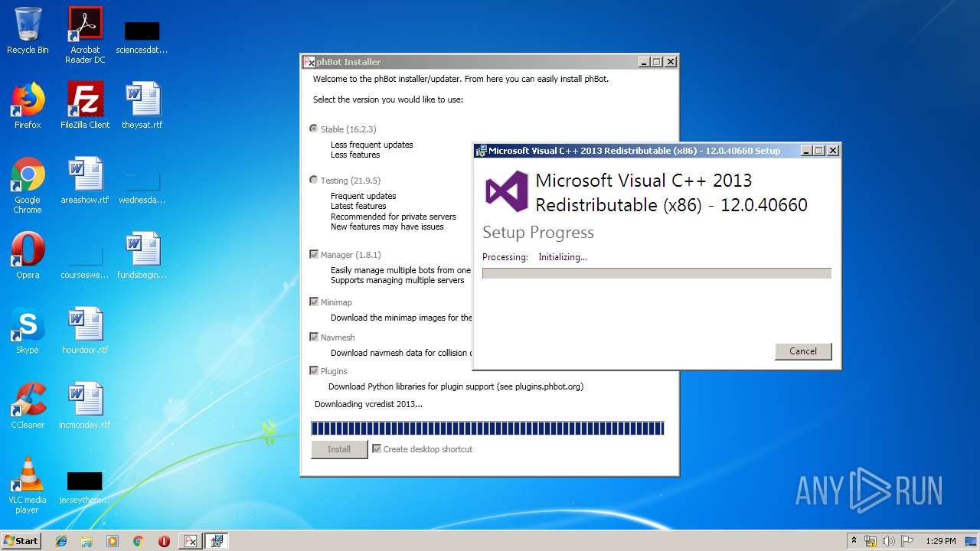Open Acrobat Reader DC shortcut

point(85,34)
